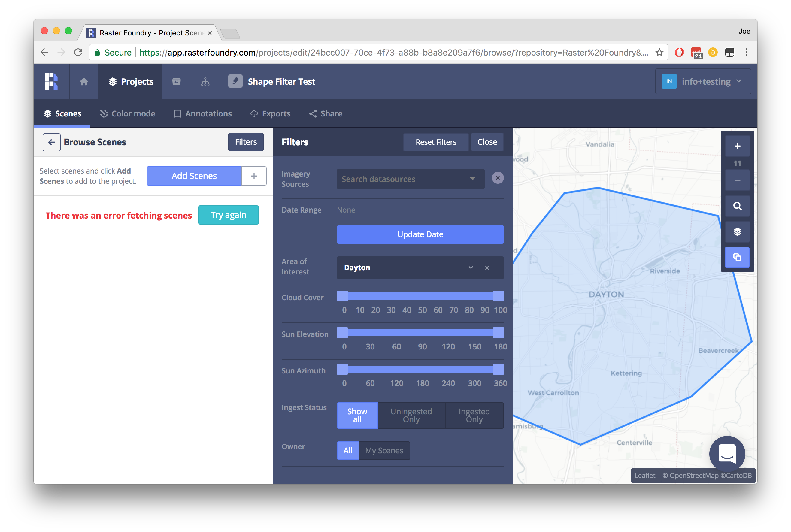Screen dimensions: 791x532
Task: Click the plus button beside Add Scenes
Action: coord(254,176)
